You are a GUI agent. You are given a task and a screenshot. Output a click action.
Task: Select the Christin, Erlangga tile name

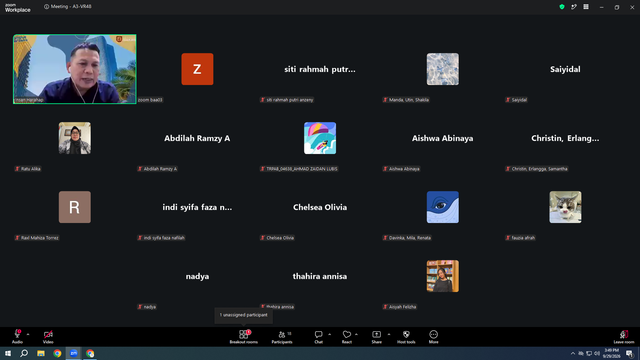point(565,138)
